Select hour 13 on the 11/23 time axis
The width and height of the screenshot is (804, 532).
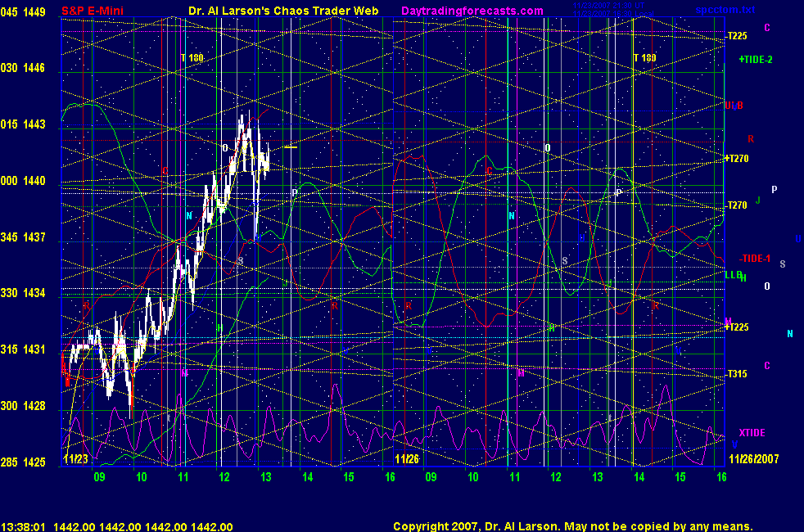point(265,477)
